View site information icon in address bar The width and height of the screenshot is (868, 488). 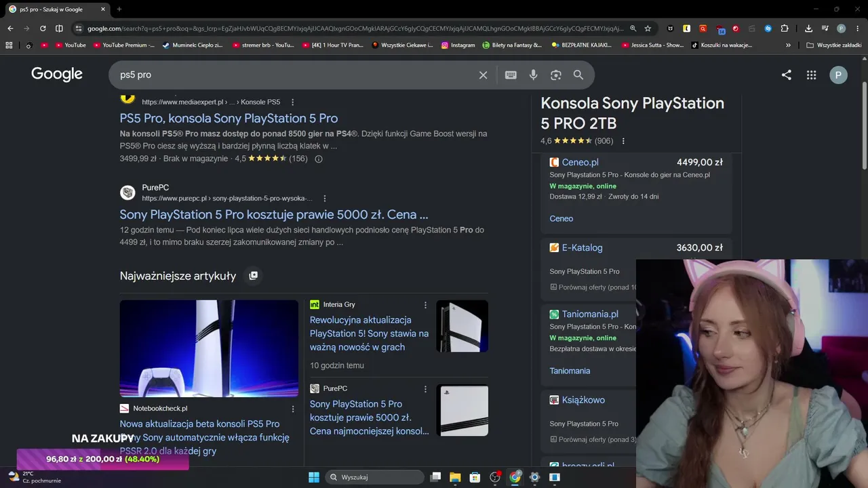[x=79, y=28]
